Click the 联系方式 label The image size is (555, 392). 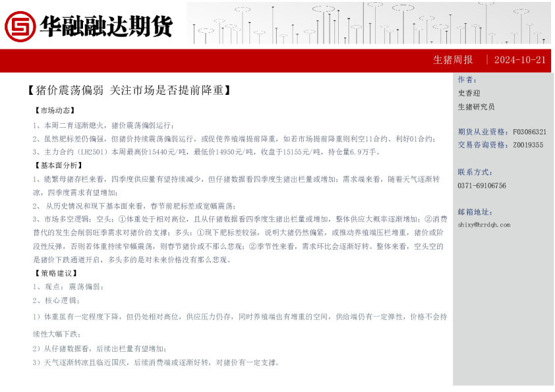click(475, 172)
